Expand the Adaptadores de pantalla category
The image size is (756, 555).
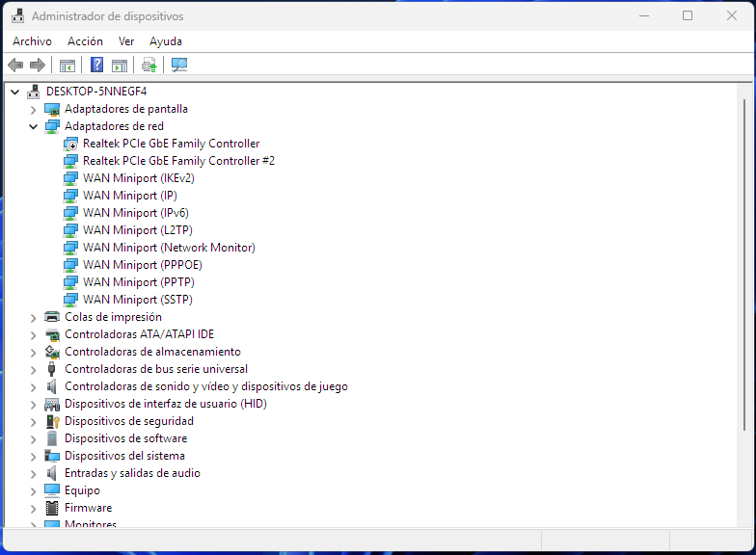click(33, 109)
